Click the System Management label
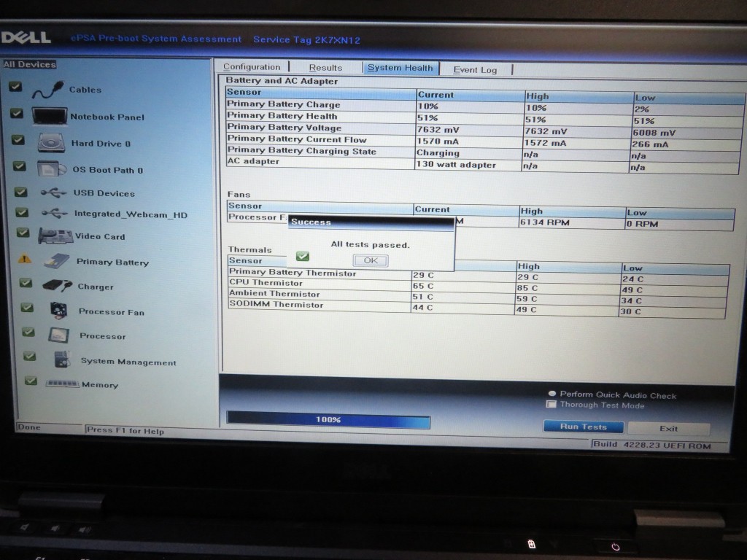The image size is (747, 560). click(128, 362)
